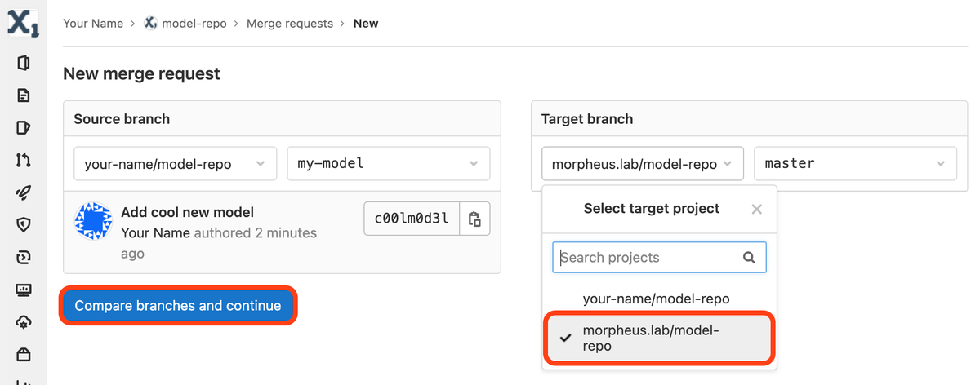
Task: Open target branch master dropdown
Action: [855, 164]
